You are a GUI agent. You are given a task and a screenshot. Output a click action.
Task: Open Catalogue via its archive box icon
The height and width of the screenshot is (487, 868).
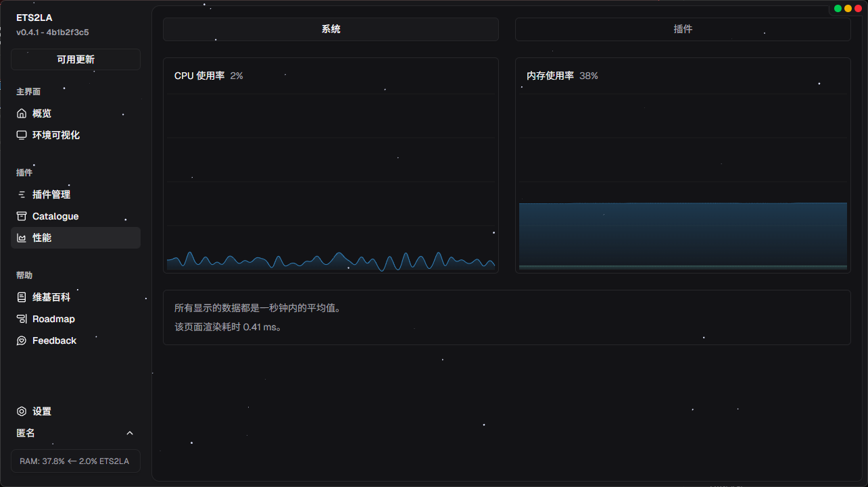click(x=22, y=216)
